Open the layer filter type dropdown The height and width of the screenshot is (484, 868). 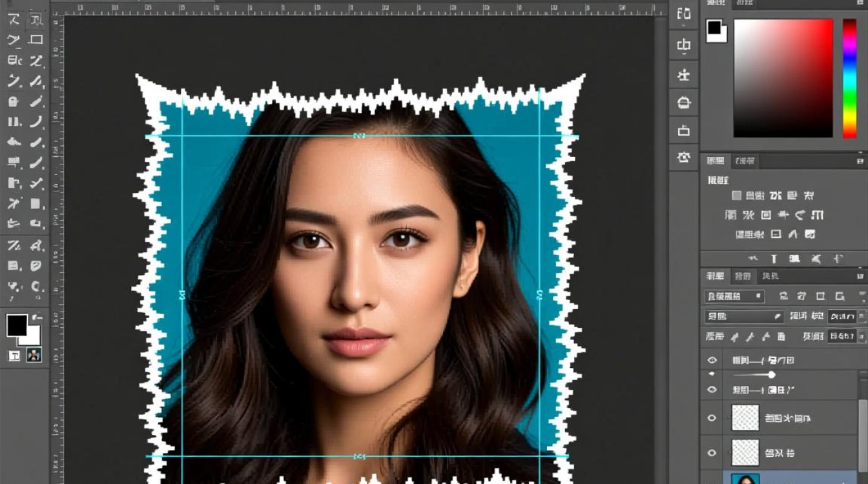pos(734,297)
